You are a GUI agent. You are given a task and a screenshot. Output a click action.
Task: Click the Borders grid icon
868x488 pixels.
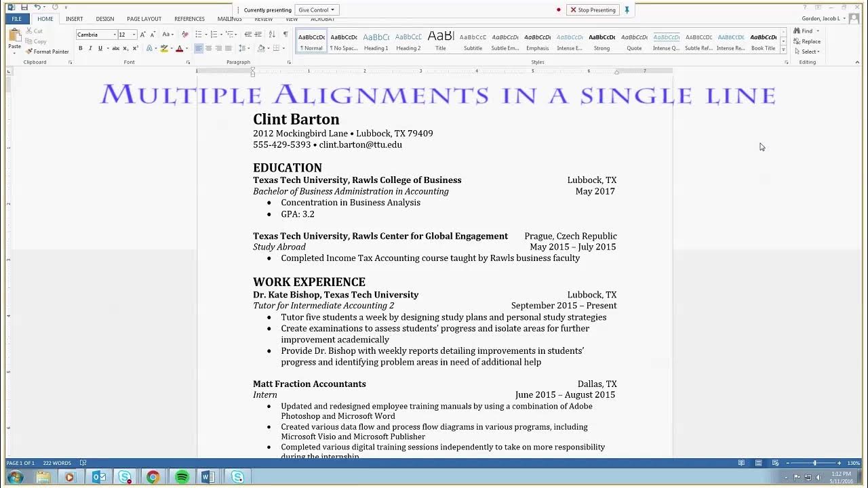pyautogui.click(x=276, y=48)
